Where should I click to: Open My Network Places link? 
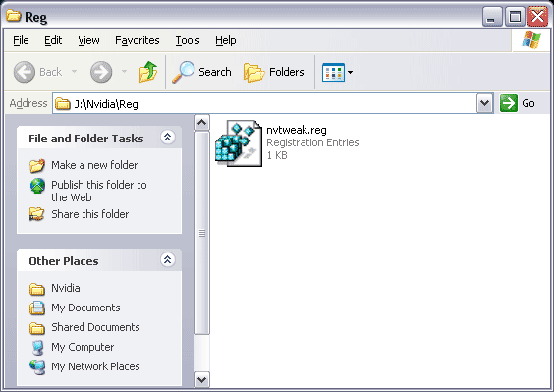[95, 366]
